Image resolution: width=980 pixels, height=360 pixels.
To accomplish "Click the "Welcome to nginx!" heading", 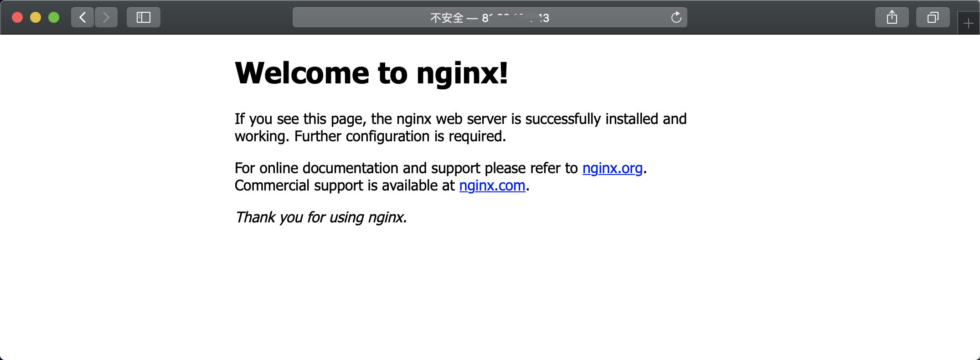I will [371, 73].
